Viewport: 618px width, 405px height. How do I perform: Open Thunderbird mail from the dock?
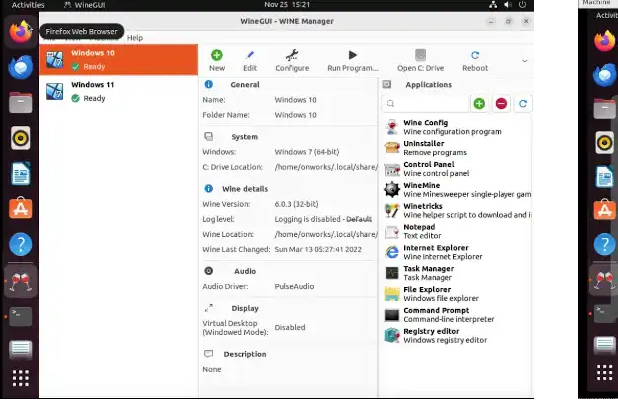(20, 67)
